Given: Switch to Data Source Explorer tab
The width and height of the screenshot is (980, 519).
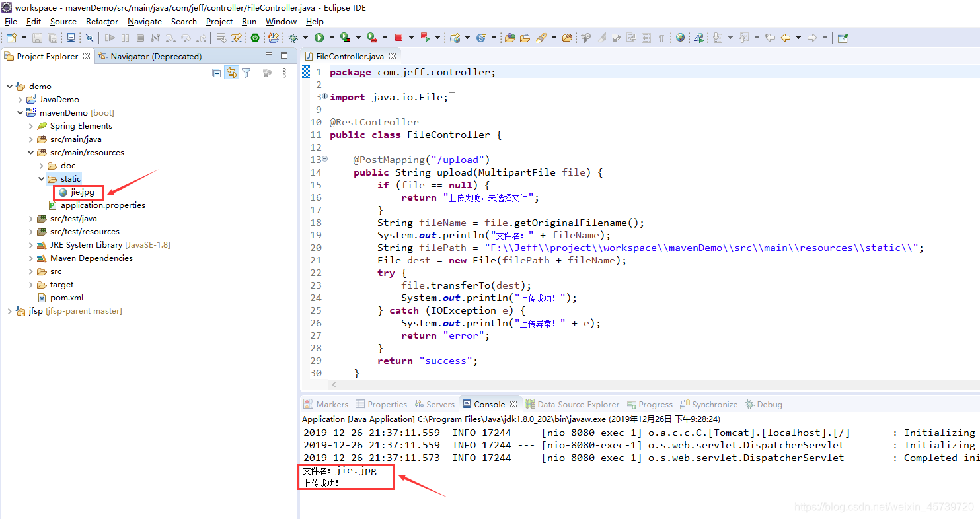Looking at the screenshot, I should (572, 404).
